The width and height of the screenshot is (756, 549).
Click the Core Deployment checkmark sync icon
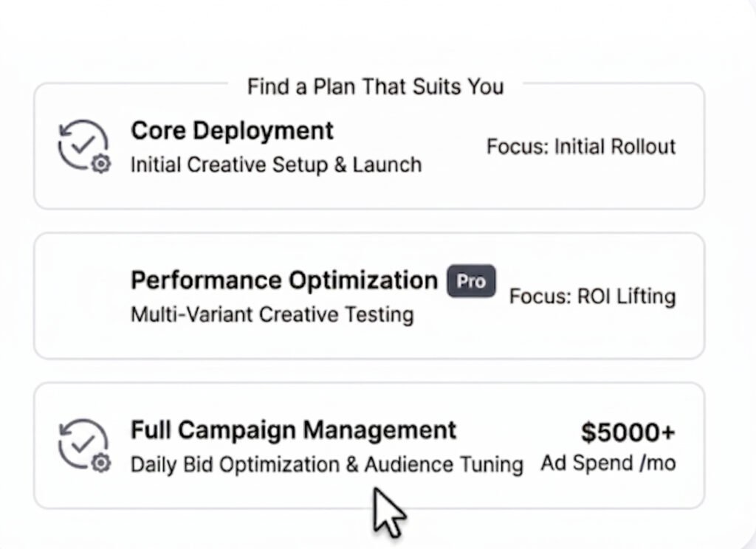click(81, 145)
